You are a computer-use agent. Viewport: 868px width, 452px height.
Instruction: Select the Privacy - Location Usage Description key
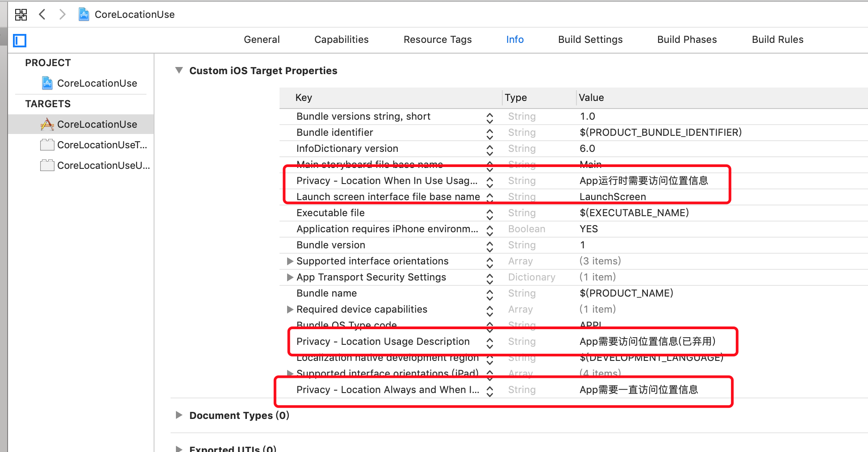pos(383,341)
